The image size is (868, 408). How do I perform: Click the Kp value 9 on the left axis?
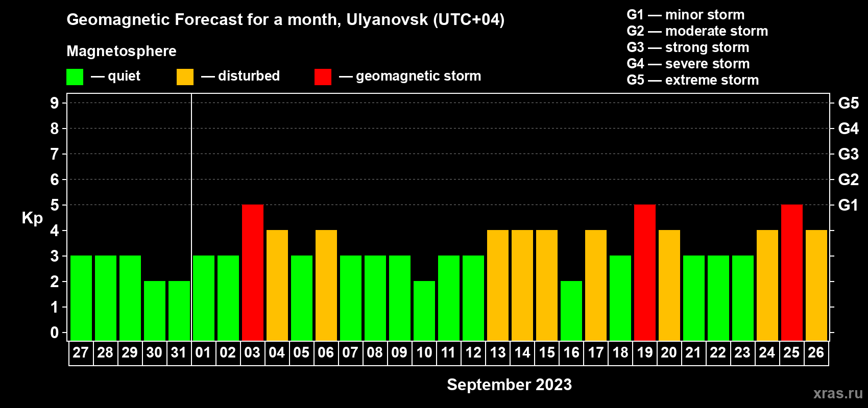tap(55, 103)
